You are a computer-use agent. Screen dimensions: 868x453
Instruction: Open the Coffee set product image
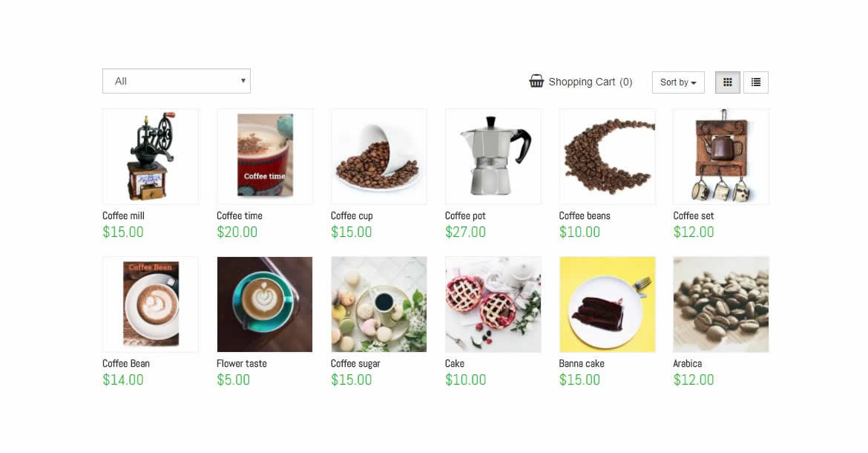click(x=721, y=157)
